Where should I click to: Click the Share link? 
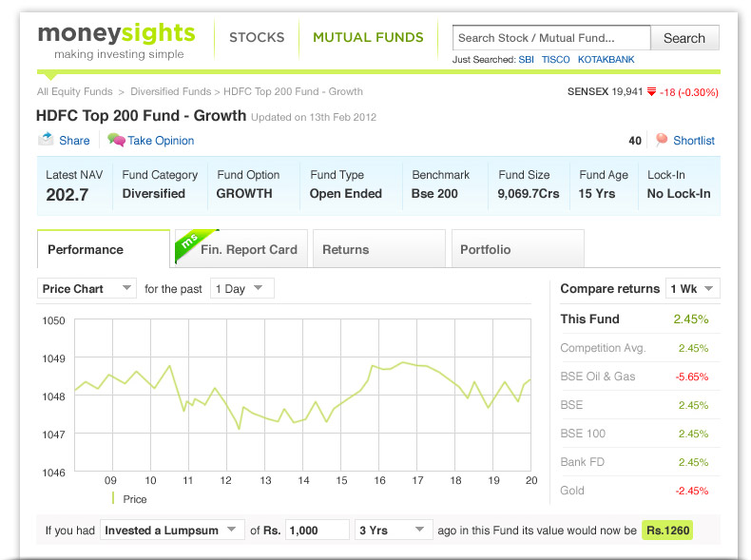pyautogui.click(x=74, y=141)
